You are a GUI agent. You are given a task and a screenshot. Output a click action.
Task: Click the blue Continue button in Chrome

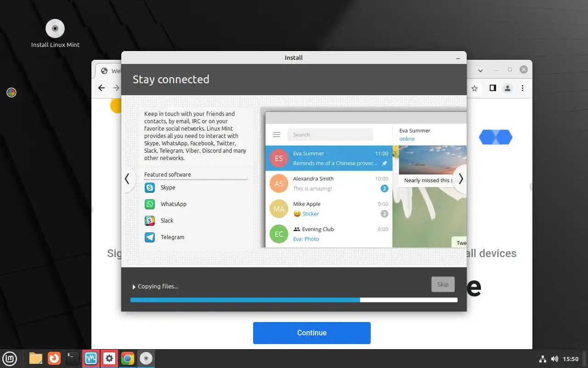click(312, 333)
